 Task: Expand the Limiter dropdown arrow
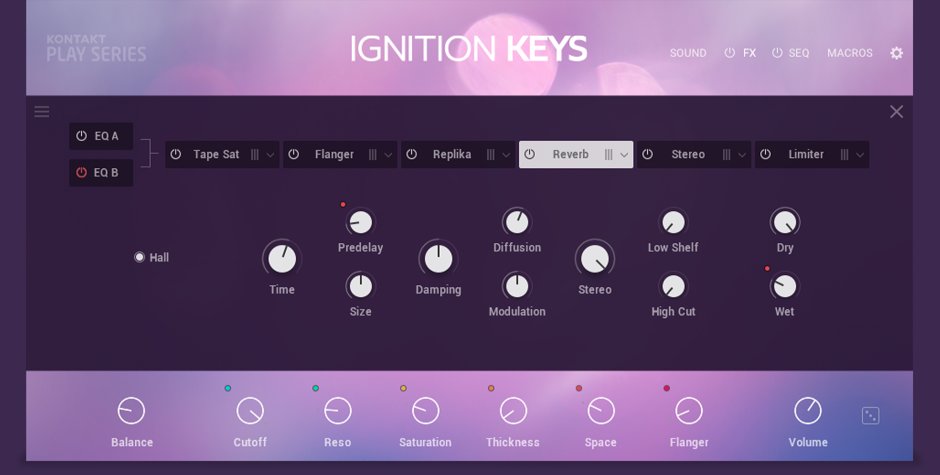(860, 155)
